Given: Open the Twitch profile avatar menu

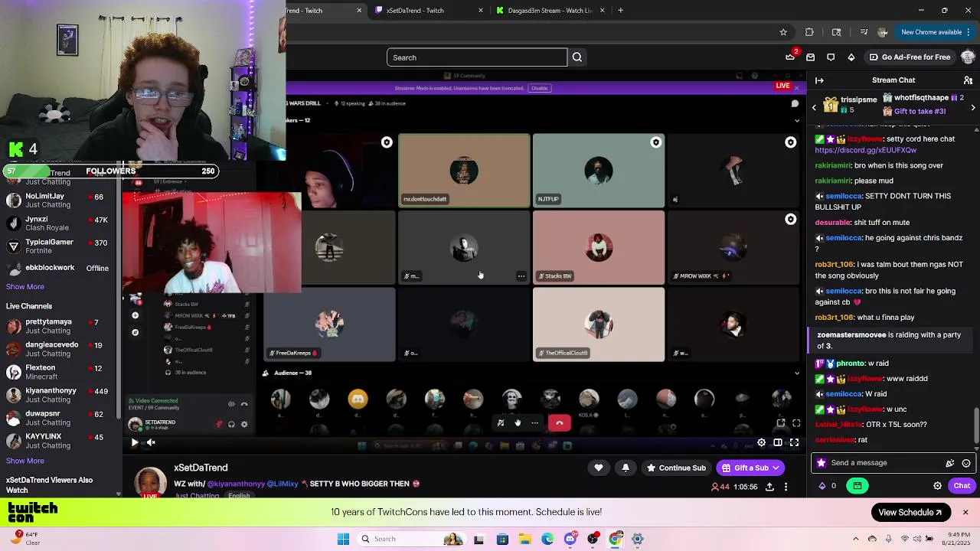Looking at the screenshot, I should [x=968, y=57].
